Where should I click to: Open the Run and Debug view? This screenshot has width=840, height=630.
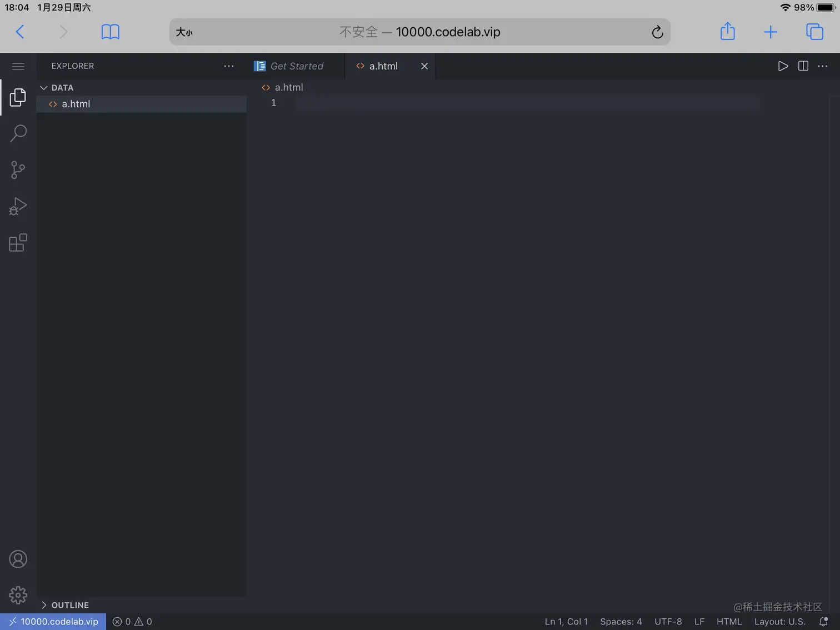(x=18, y=206)
